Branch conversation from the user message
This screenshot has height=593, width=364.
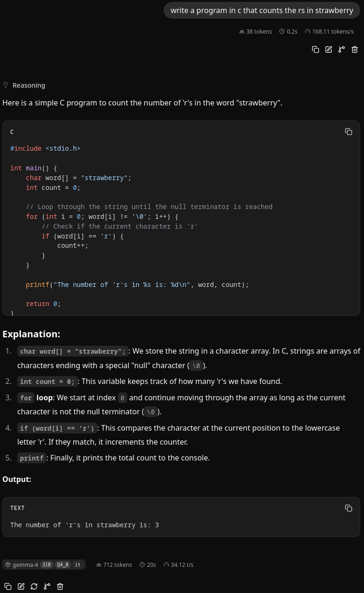[342, 49]
